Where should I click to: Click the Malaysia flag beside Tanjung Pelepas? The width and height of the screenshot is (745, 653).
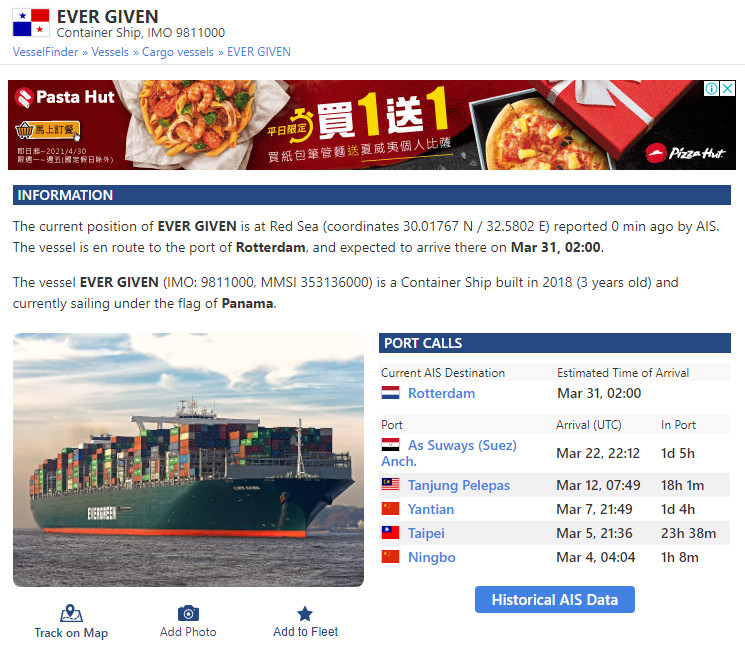tap(391, 484)
